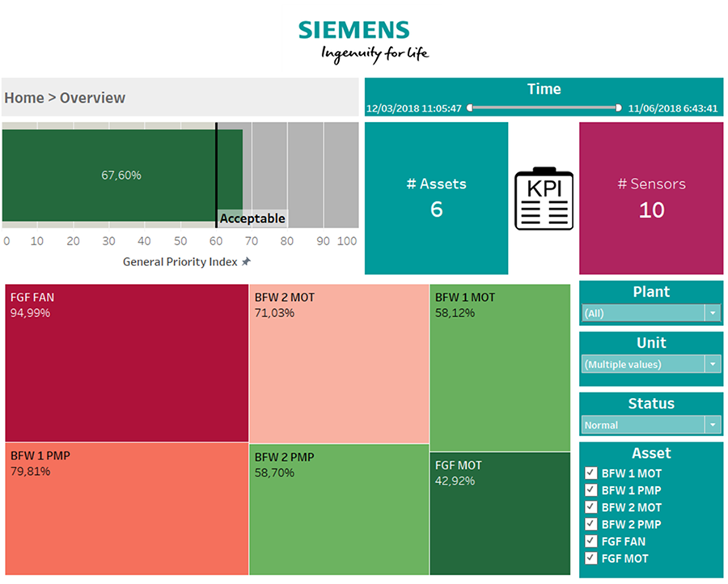
Task: Select the BFW 2 MOT treemap tile
Action: 338,364
